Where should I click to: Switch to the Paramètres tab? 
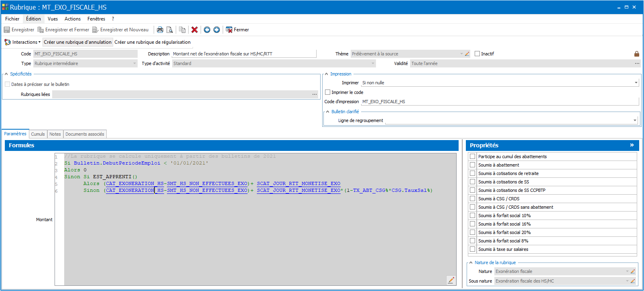click(15, 134)
